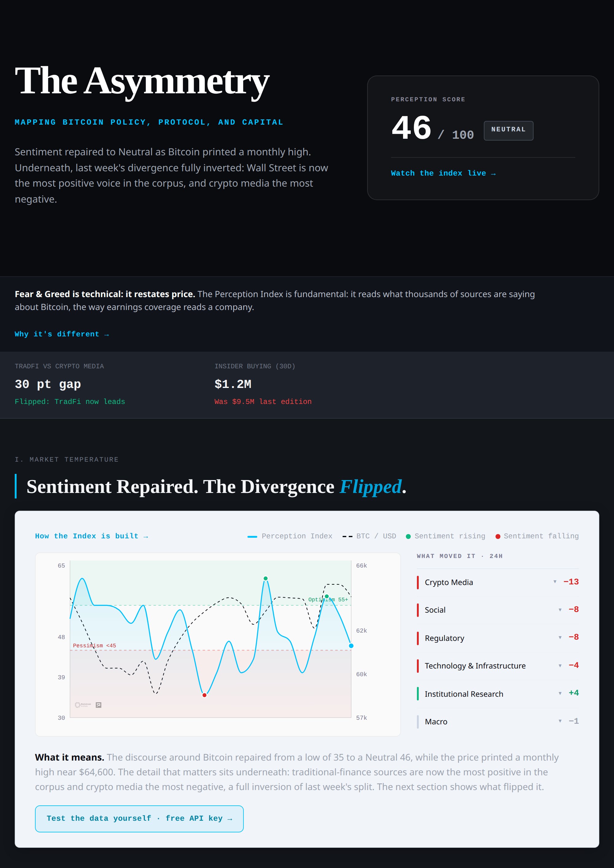Click the 'Optimism 55+' chart label
This screenshot has height=868, width=614.
[328, 599]
